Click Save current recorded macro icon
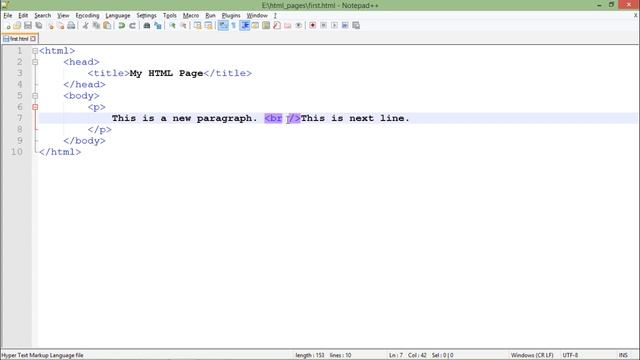640x360 pixels. pyautogui.click(x=356, y=26)
